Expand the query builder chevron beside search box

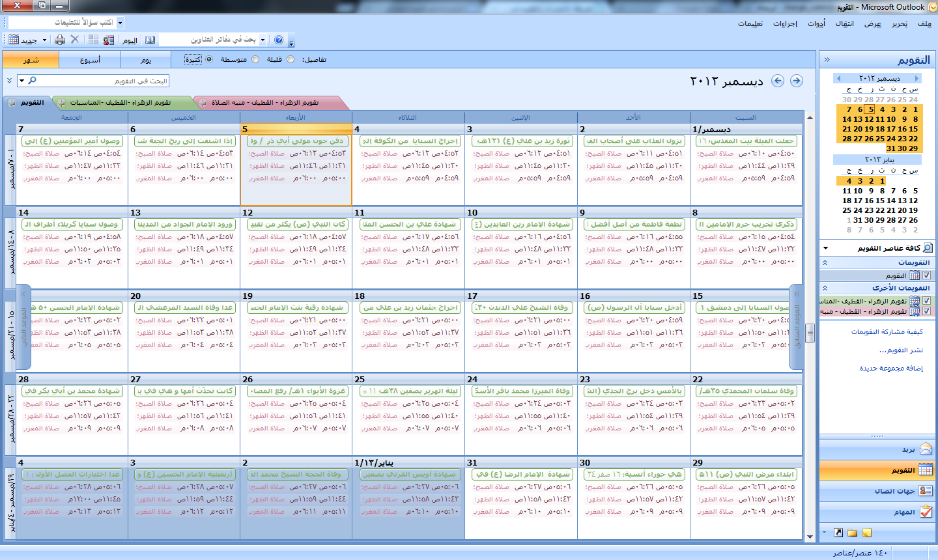[9, 81]
